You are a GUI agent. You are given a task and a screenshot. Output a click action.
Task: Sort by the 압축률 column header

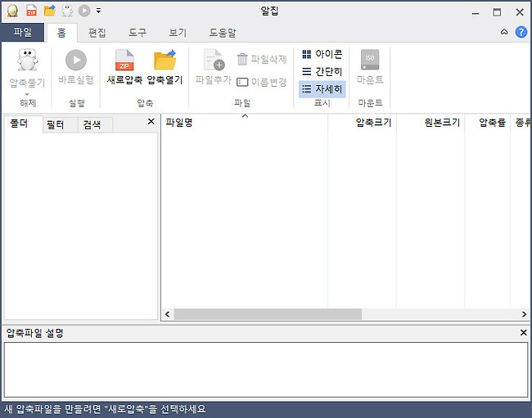488,123
